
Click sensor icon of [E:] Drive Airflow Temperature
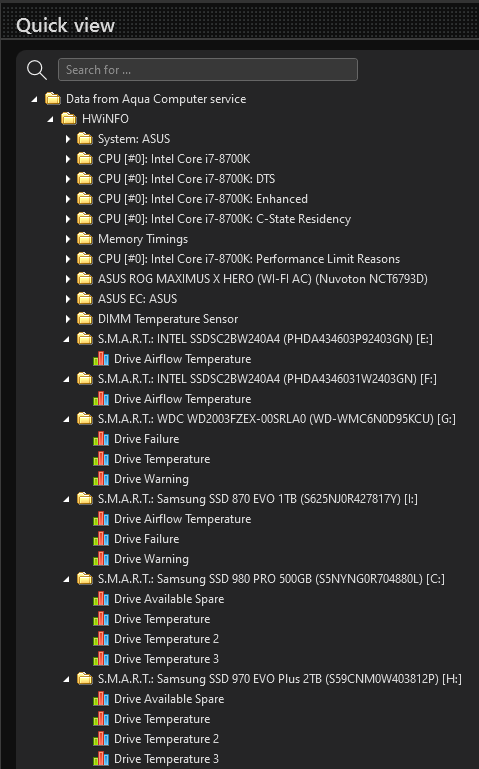tap(101, 359)
